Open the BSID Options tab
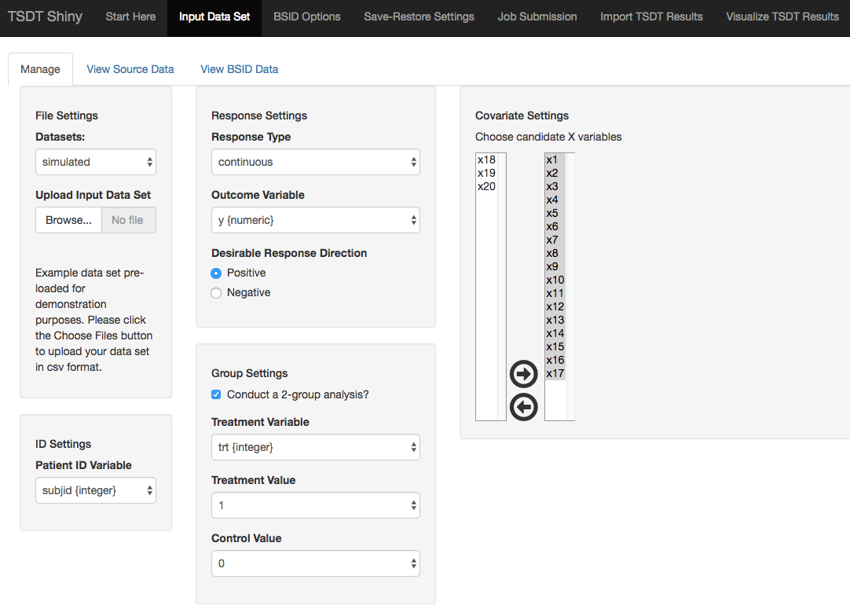This screenshot has height=616, width=850. [x=307, y=16]
